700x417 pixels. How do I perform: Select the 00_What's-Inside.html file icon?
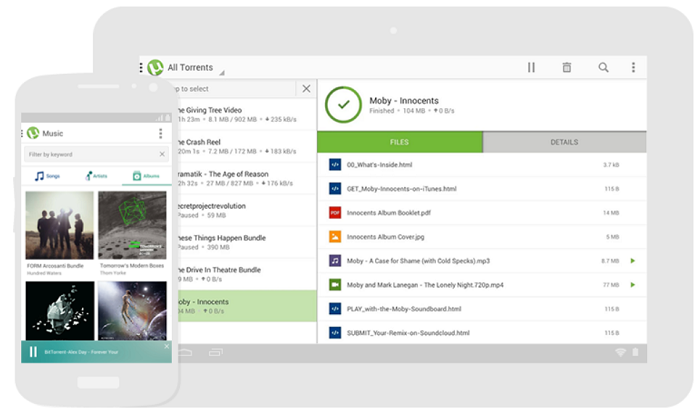click(x=335, y=165)
